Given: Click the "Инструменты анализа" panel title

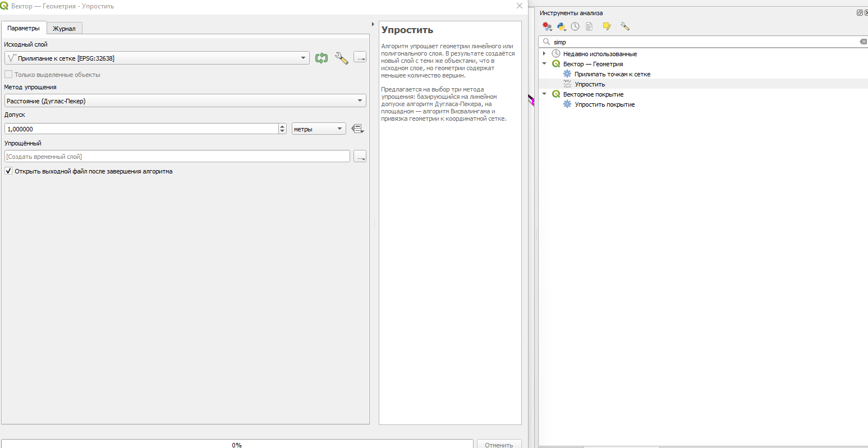Looking at the screenshot, I should pyautogui.click(x=571, y=13).
